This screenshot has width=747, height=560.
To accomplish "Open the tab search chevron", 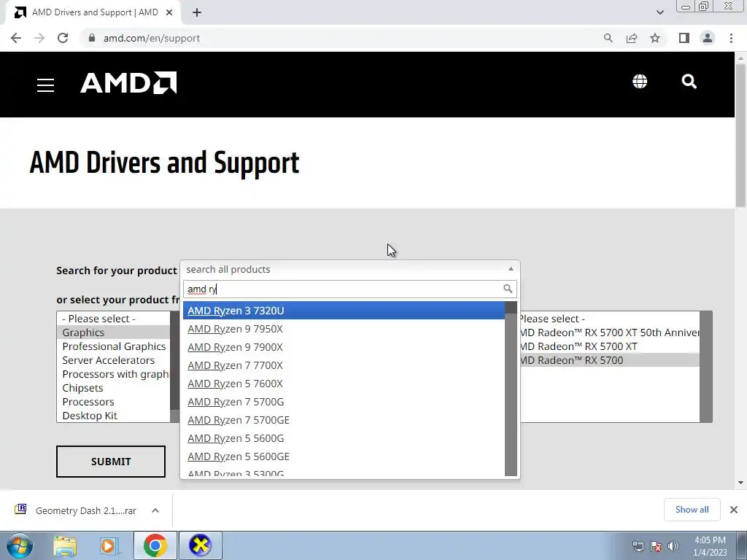I will [659, 12].
